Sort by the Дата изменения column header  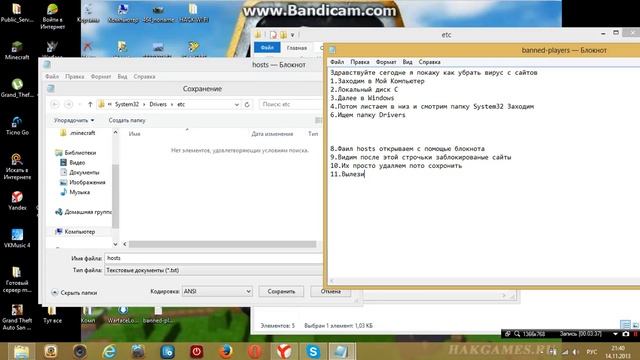[x=272, y=134]
